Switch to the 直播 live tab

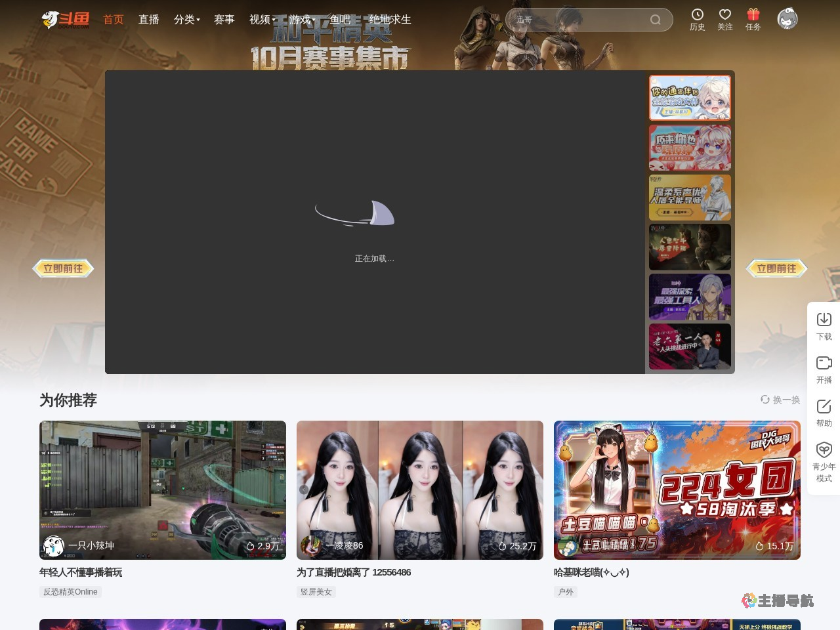click(x=149, y=20)
